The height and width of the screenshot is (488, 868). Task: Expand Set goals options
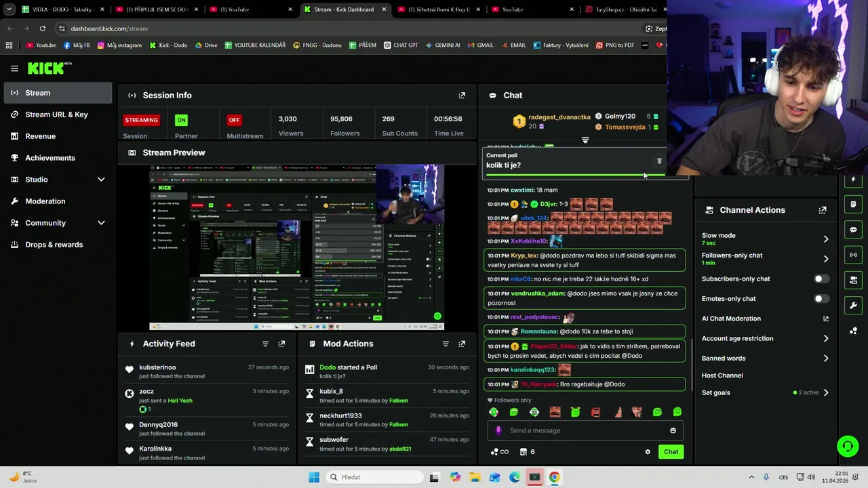(825, 392)
